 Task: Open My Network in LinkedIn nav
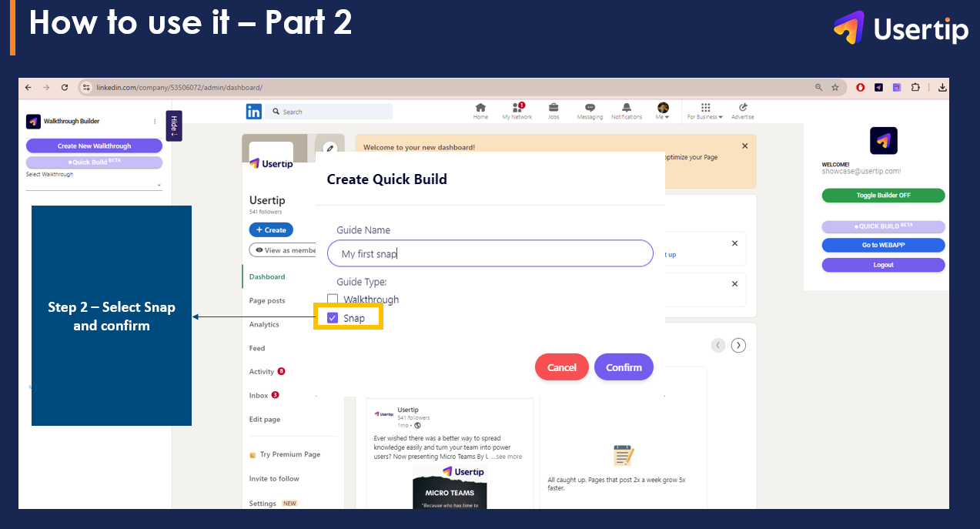pos(517,112)
